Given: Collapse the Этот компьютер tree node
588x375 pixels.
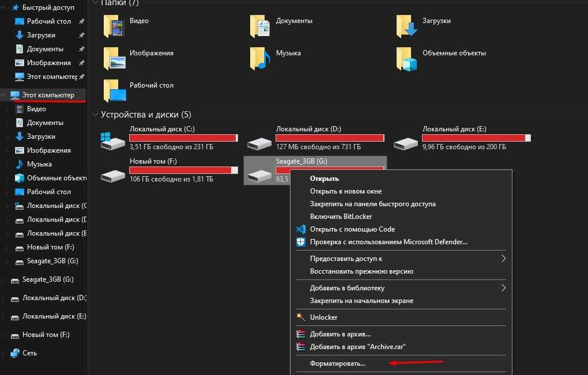Looking at the screenshot, I should coord(5,95).
